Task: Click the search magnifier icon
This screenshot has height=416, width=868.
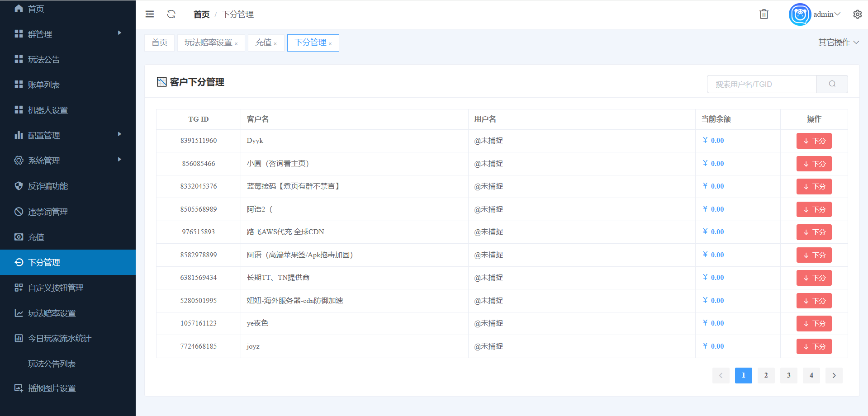Action: (832, 84)
